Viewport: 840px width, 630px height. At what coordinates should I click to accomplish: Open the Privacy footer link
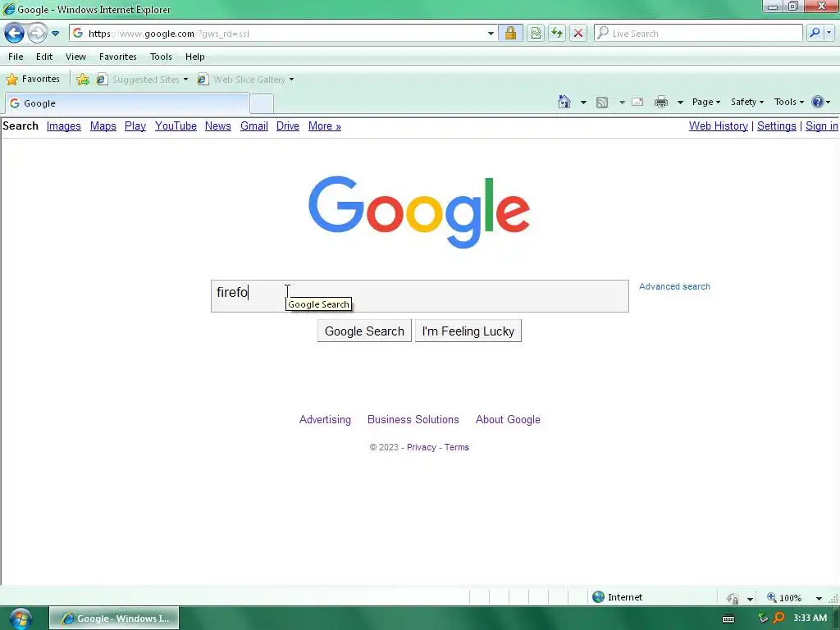click(x=422, y=447)
